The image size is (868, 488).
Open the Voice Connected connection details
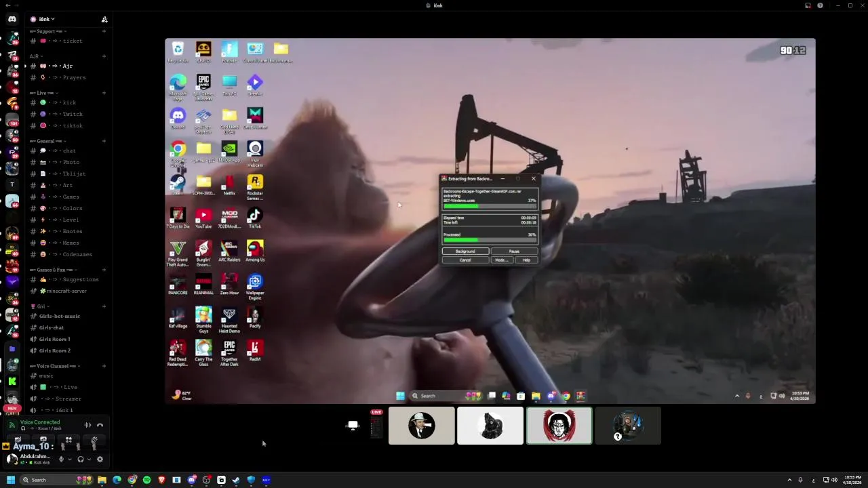(x=40, y=422)
